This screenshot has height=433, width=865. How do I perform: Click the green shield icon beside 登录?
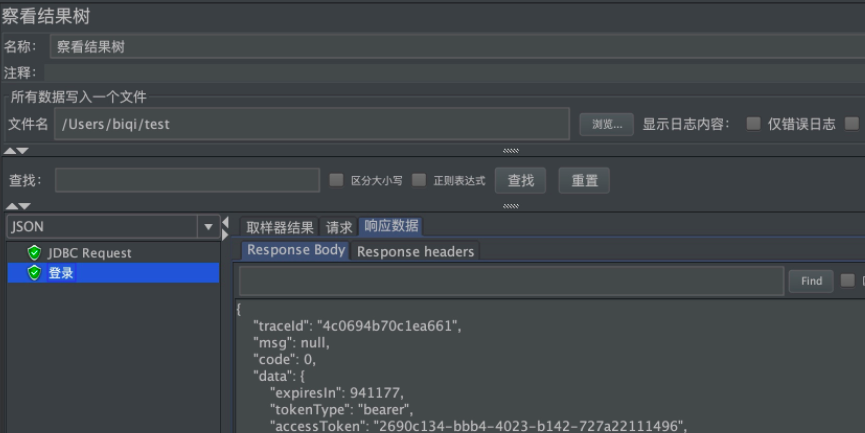tap(34, 272)
